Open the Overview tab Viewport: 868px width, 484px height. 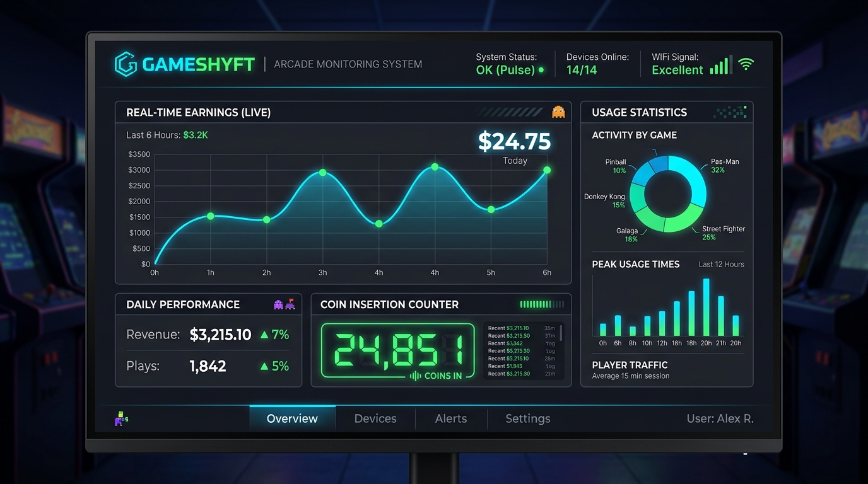292,418
